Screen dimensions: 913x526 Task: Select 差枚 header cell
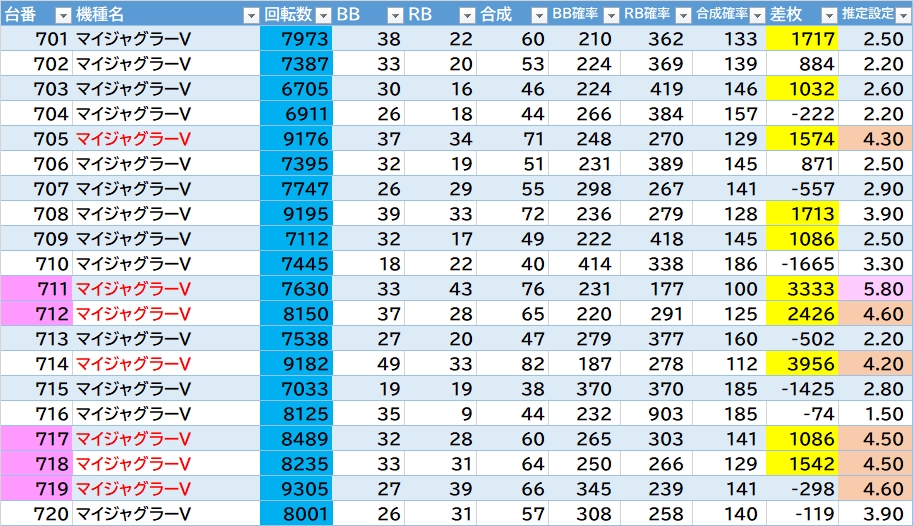pyautogui.click(x=802, y=14)
